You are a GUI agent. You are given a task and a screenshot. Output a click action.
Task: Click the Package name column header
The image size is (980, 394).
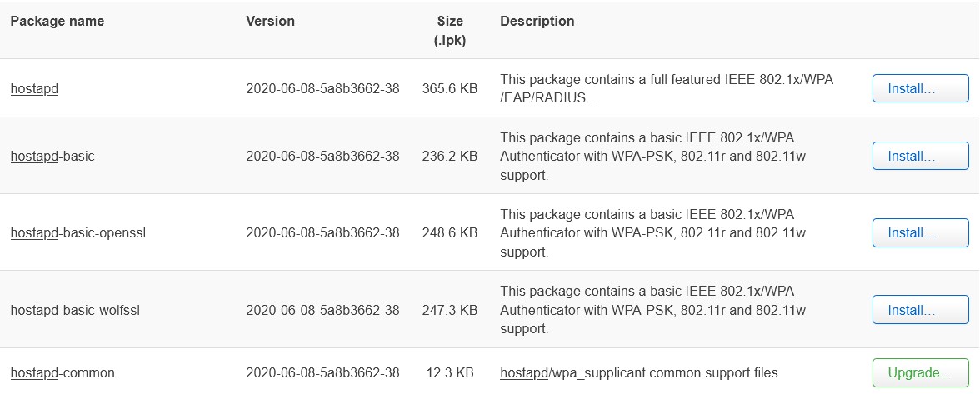[x=57, y=21]
